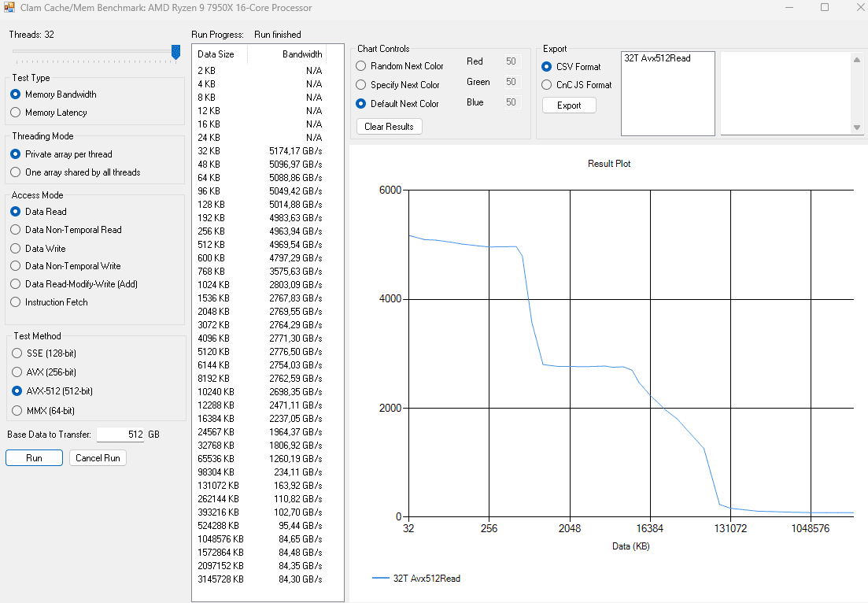Choose AVX-512 (512-bit) test method
The image size is (868, 603).
(x=53, y=391)
